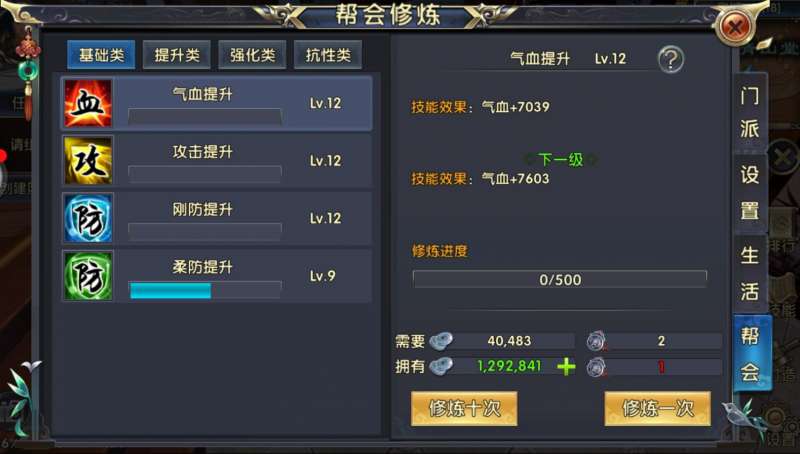
Task: Open the 设置 side tab
Action: [x=749, y=192]
